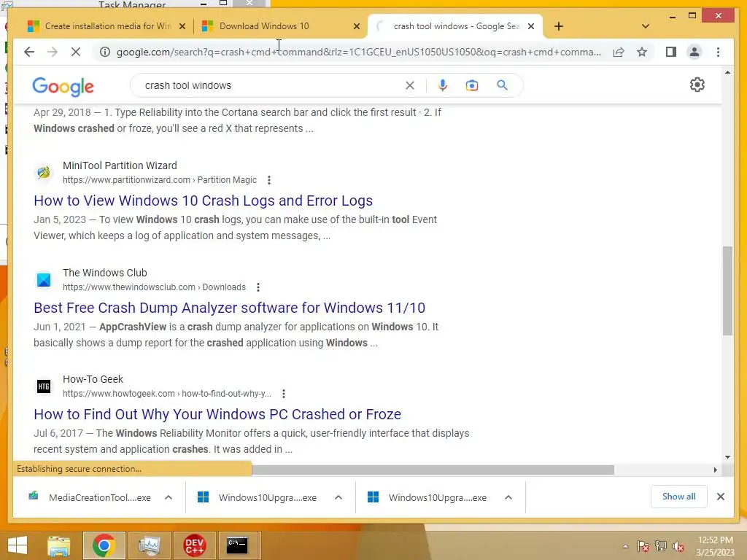The width and height of the screenshot is (747, 560).
Task: Open Command Prompt from the taskbar
Action: 237,545
